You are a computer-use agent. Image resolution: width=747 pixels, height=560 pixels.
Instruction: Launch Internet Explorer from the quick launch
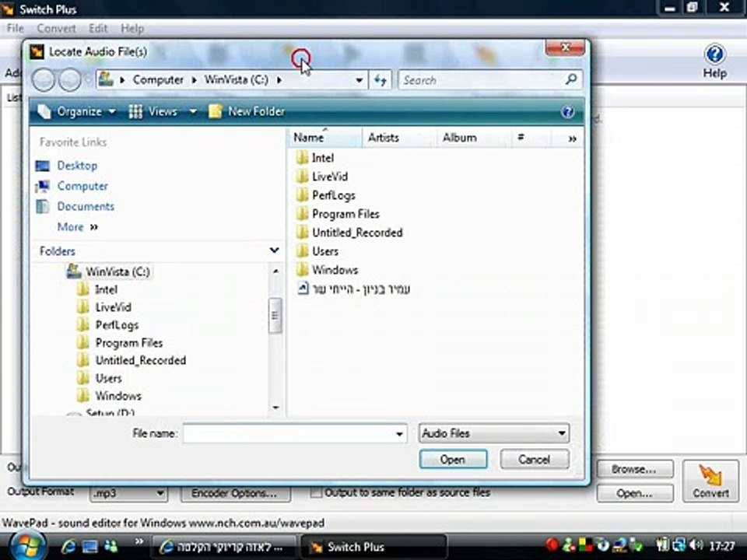tap(68, 546)
